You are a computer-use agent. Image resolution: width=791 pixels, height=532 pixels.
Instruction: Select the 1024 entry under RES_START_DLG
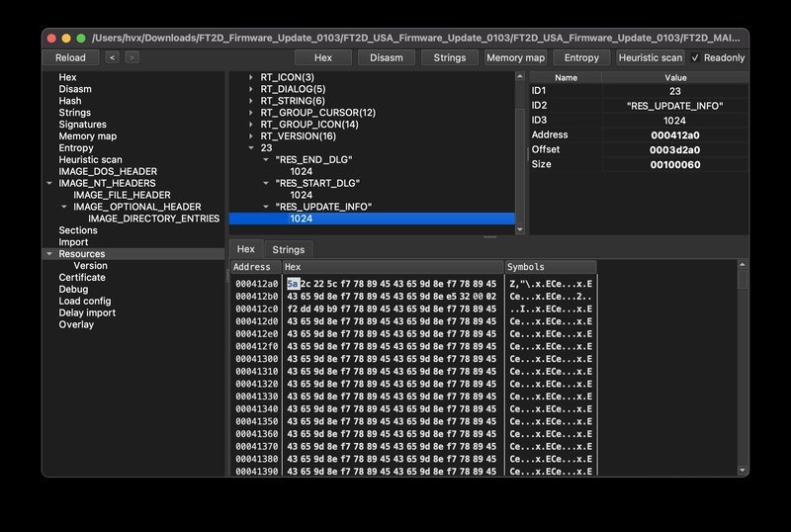click(x=302, y=195)
